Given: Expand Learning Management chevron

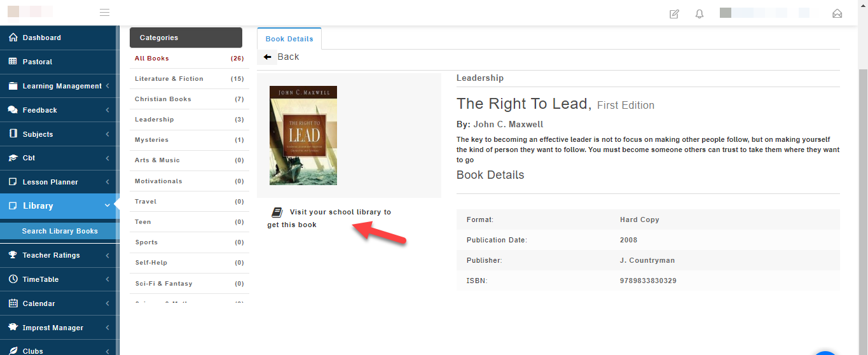Looking at the screenshot, I should (107, 86).
